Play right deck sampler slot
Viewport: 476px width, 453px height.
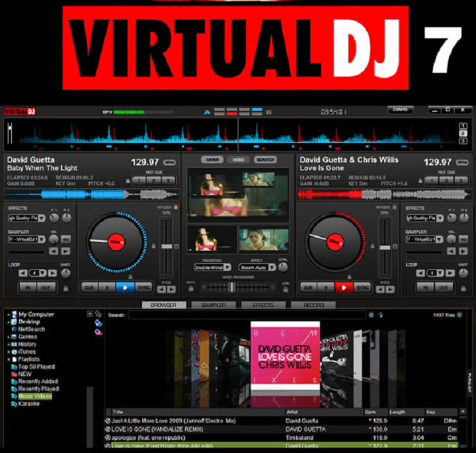point(463,251)
